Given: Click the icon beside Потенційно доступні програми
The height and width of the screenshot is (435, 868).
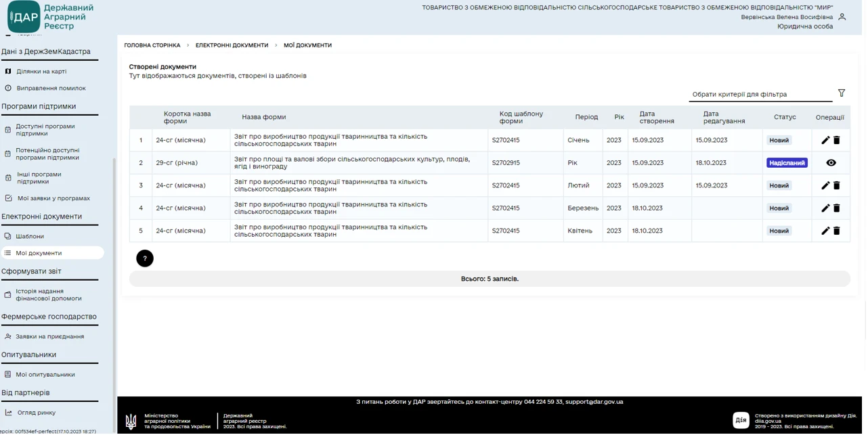Looking at the screenshot, I should coord(8,154).
